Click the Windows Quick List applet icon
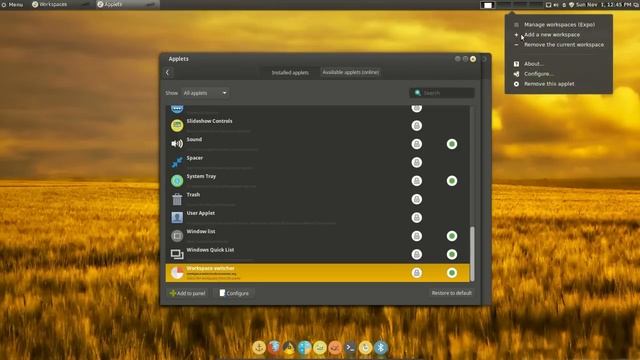This screenshot has width=640, height=360. point(177,254)
